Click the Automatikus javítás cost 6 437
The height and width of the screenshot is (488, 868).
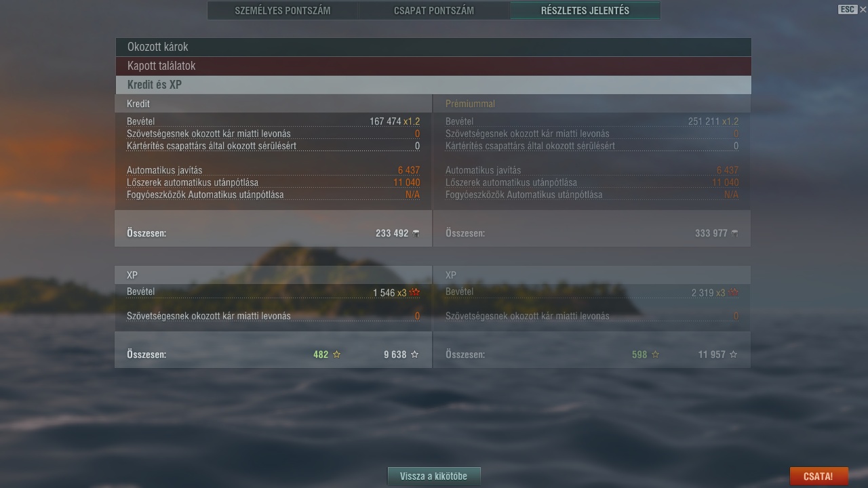point(409,170)
